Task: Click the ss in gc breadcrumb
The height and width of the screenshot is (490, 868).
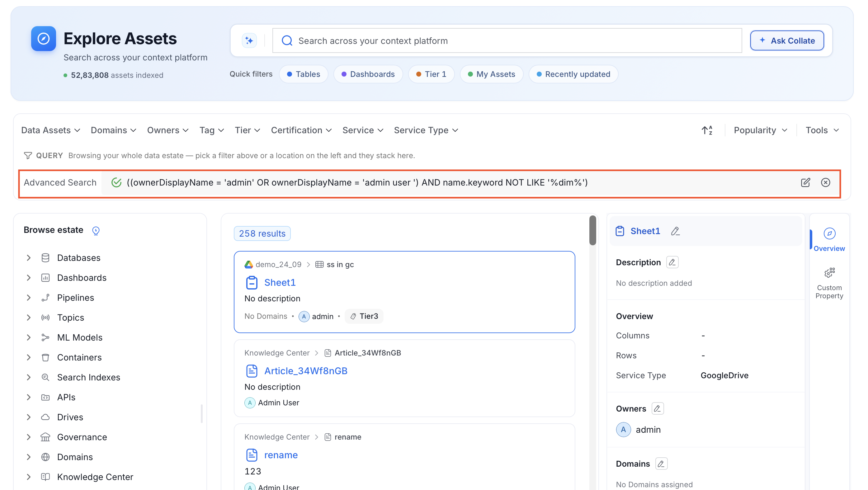Action: coord(340,265)
